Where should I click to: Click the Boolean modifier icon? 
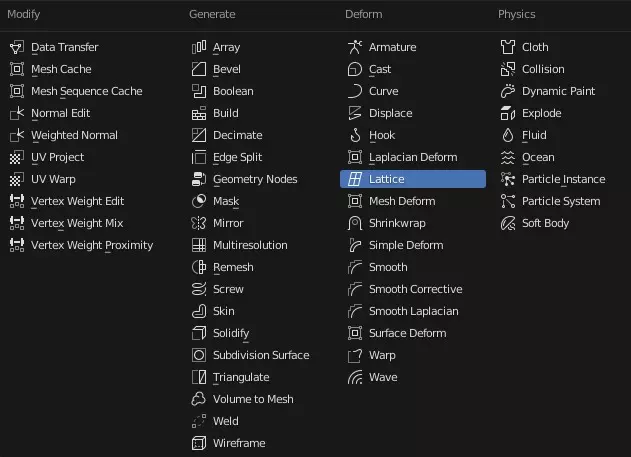(x=199, y=91)
